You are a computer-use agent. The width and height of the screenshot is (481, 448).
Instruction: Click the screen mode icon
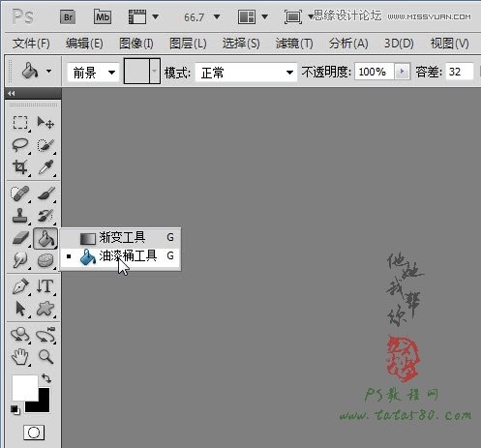pos(293,16)
